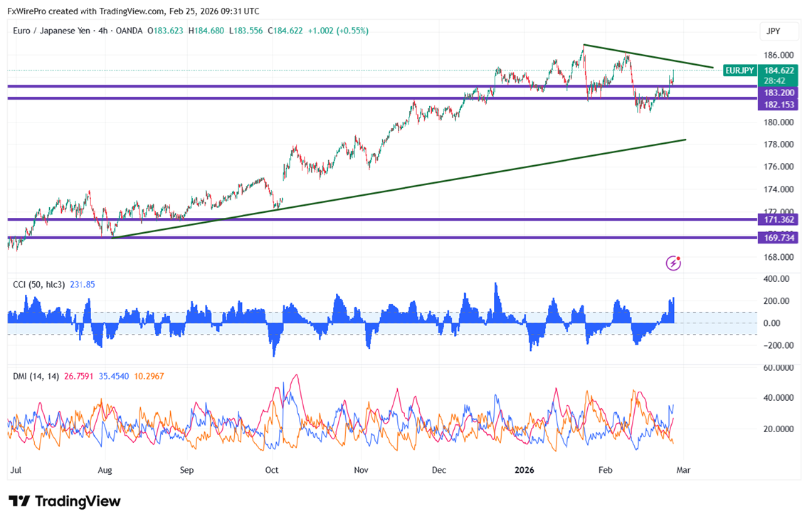Screen dimensions: 812x524
Task: Click the EURJPY price axis tag
Action: coord(739,70)
